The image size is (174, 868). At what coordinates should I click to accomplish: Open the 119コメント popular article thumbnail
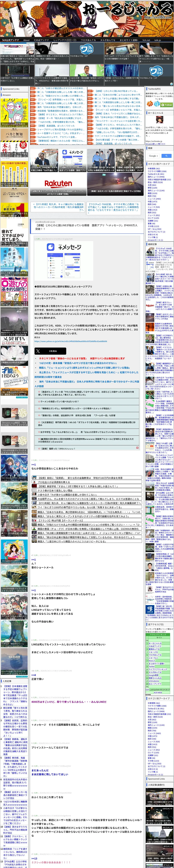pyautogui.click(x=160, y=816)
